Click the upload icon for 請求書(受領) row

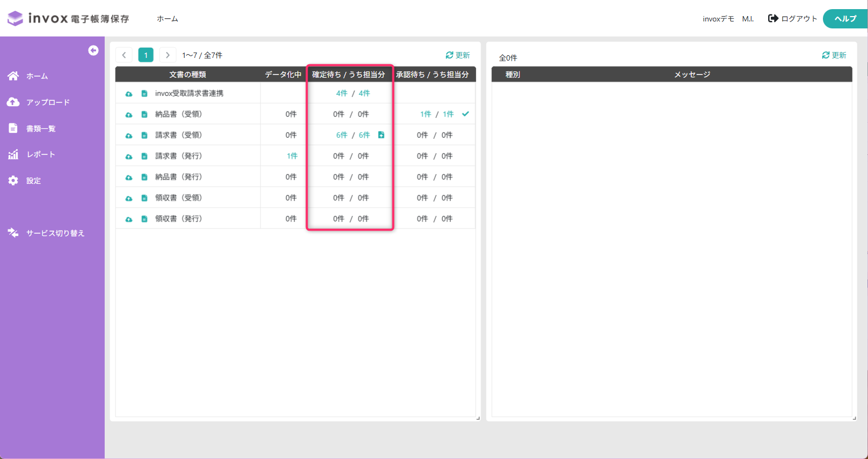129,136
